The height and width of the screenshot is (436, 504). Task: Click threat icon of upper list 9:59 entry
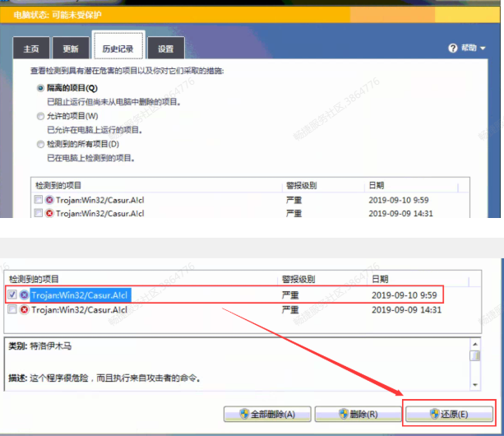49,200
